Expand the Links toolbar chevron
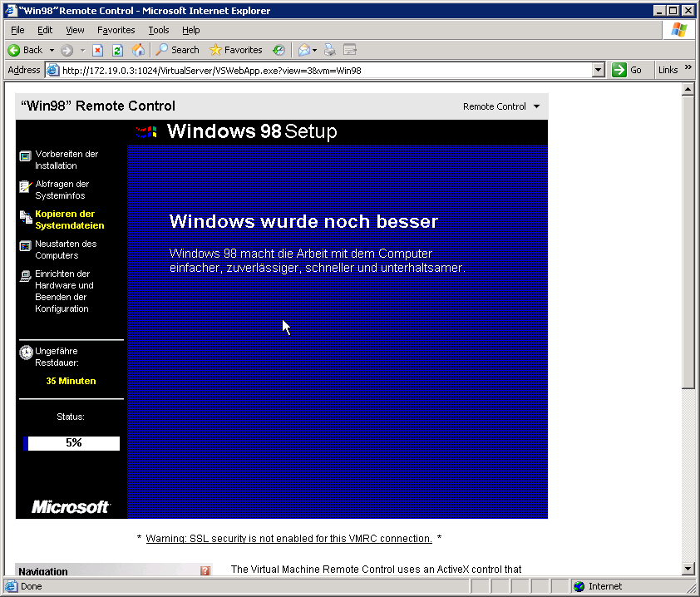700x597 pixels. 688,67
